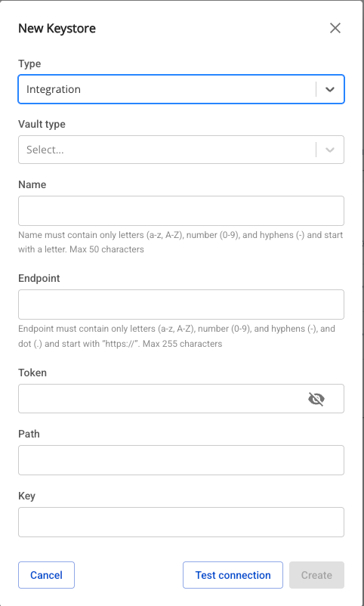Click the Test connection button
The image size is (364, 606).
[233, 575]
